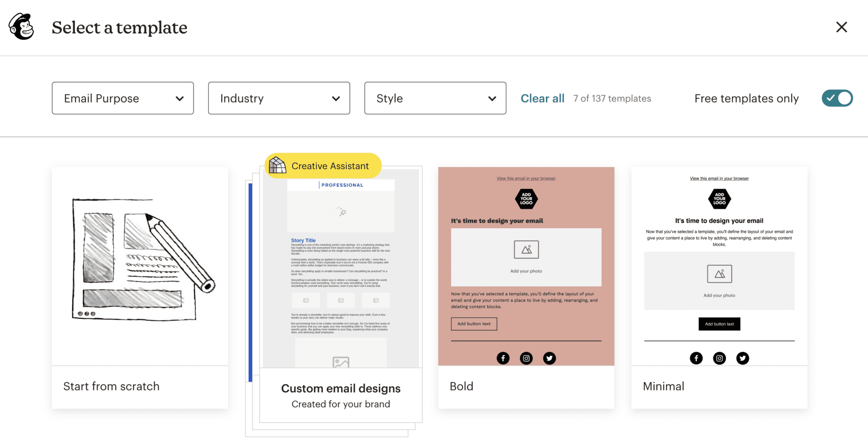Click the Mailchimp Freddie logo
This screenshot has width=868, height=445.
[x=21, y=27]
